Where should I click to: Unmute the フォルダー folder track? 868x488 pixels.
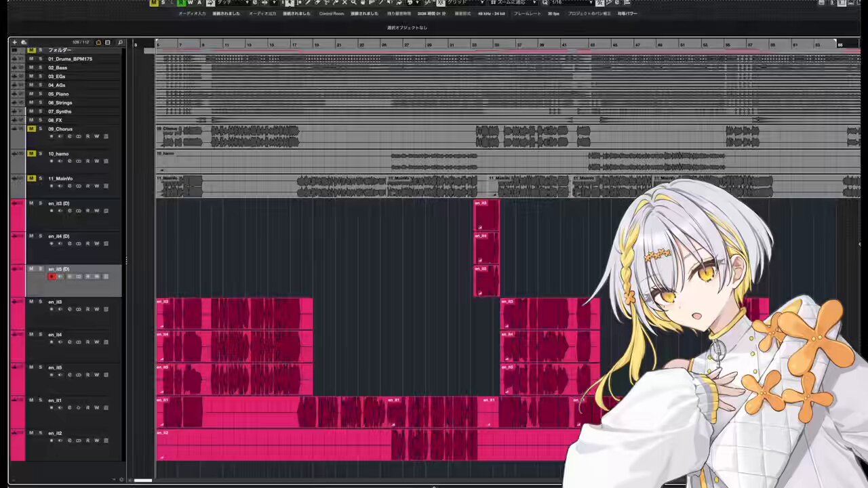click(x=31, y=50)
